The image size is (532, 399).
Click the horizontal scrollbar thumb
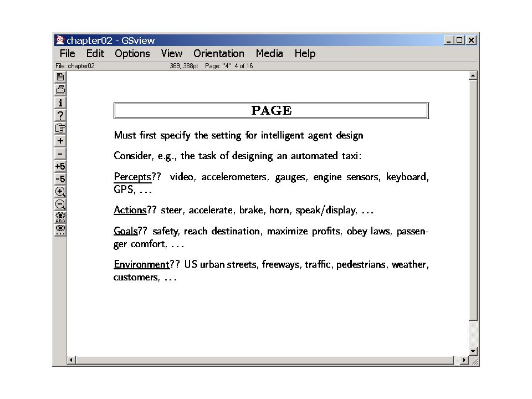265,360
